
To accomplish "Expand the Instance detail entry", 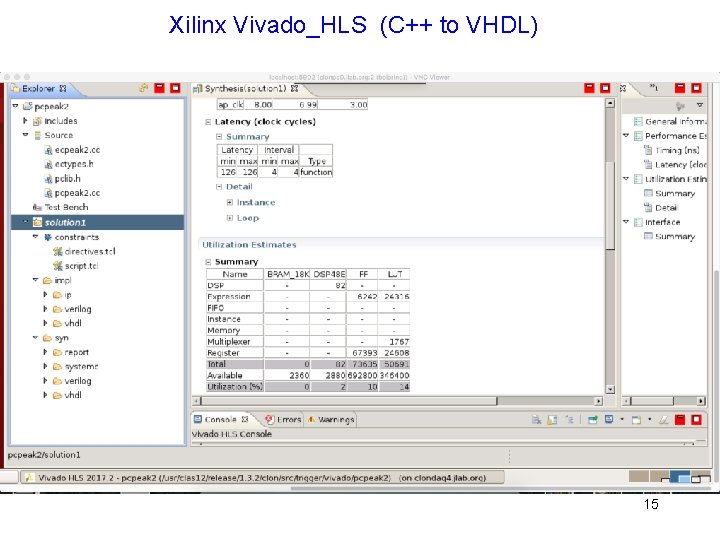I will click(x=230, y=202).
